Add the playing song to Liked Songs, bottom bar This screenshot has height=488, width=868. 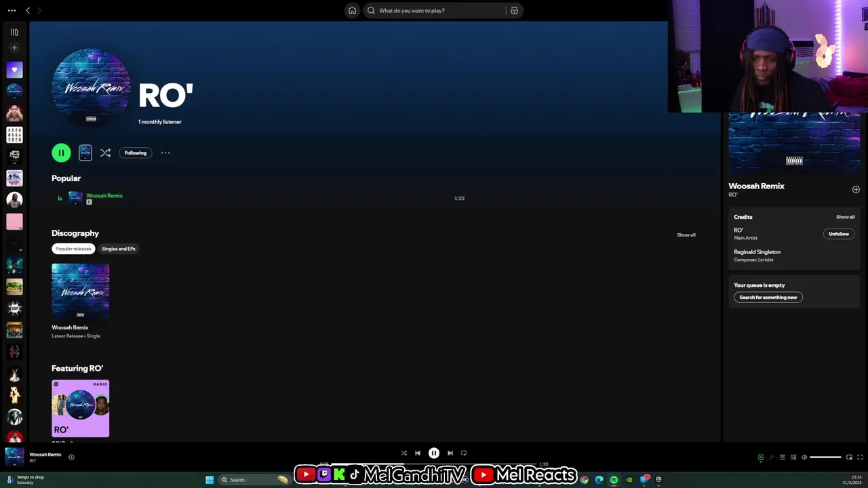71,457
